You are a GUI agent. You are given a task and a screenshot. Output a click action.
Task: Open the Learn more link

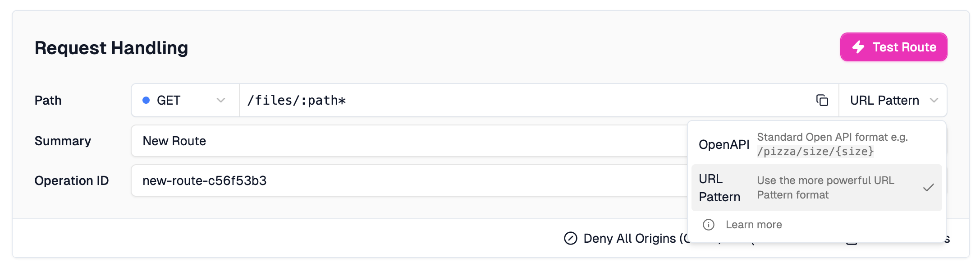[x=754, y=225]
